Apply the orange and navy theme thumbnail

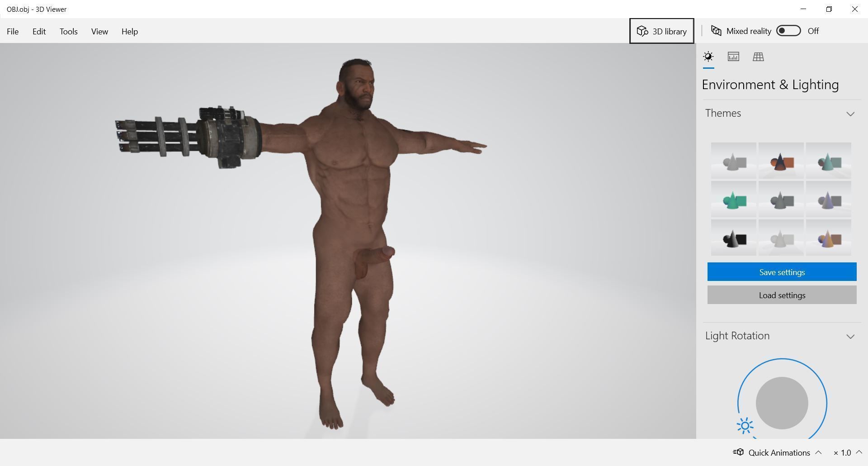coord(781,161)
